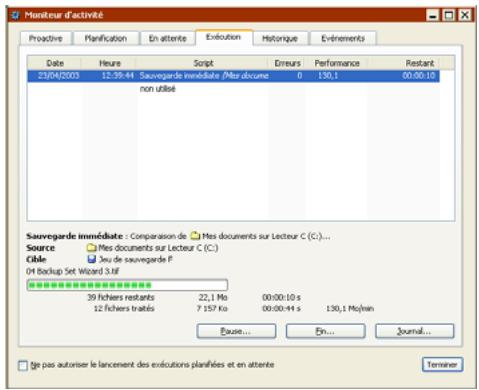This screenshot has width=479, height=390.
Task: Click the Restant column header
Action: click(x=404, y=63)
